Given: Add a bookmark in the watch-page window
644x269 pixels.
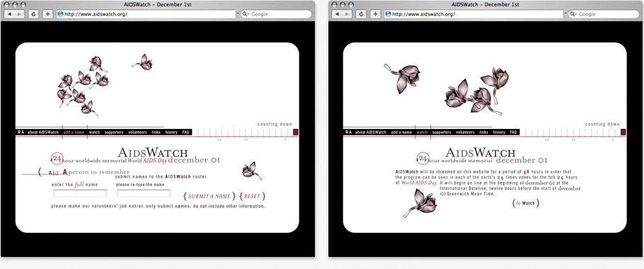Looking at the screenshot, I should coord(375,14).
